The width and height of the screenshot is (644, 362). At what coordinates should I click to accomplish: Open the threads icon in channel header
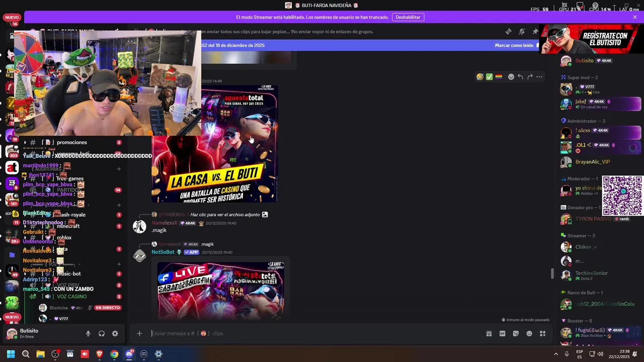508,31
